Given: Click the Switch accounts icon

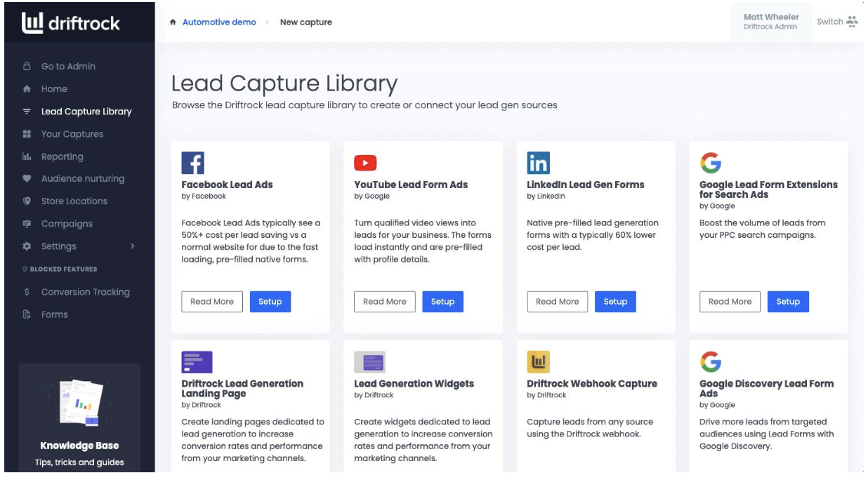Looking at the screenshot, I should point(852,22).
